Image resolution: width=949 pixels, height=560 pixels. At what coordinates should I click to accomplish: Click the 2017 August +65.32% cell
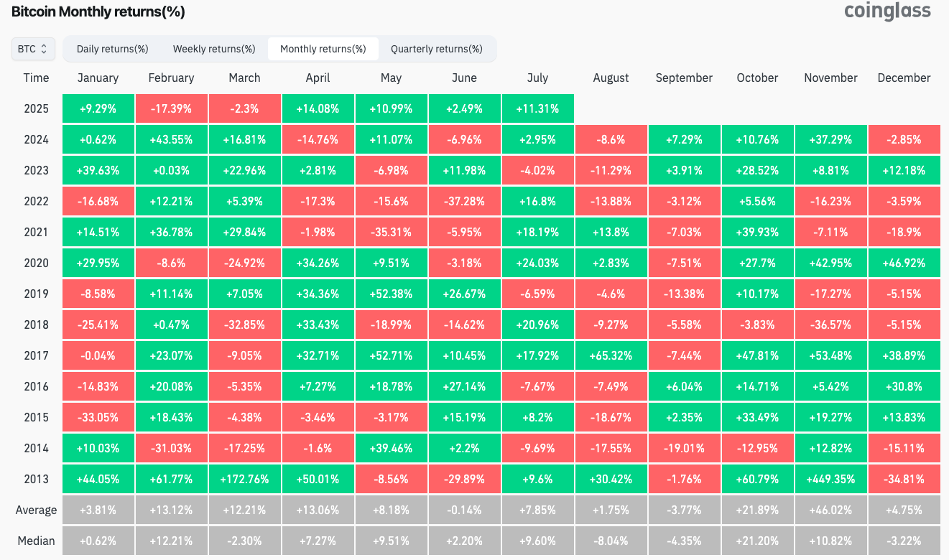click(x=611, y=355)
